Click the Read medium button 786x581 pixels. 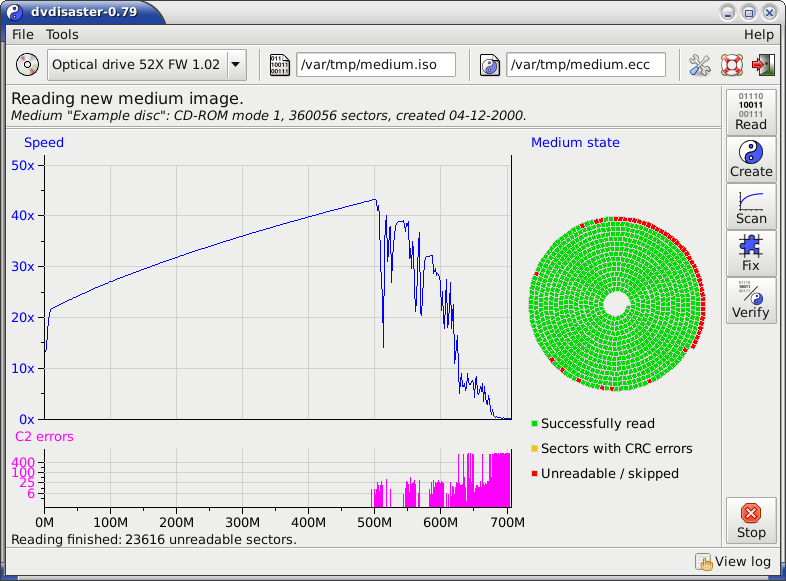tap(750, 112)
